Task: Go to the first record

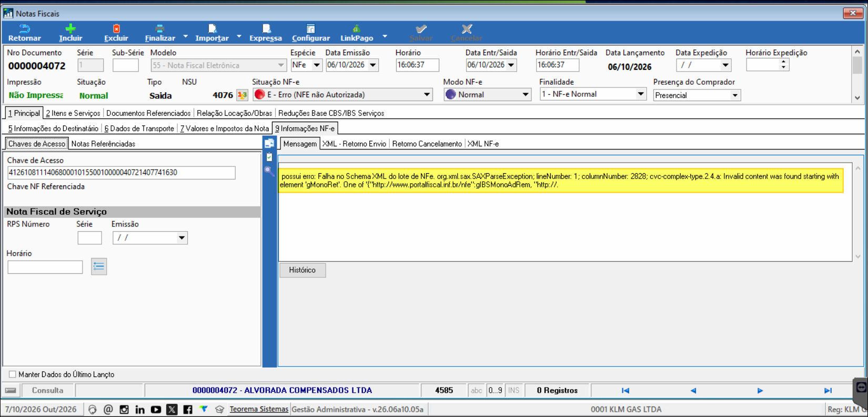Action: click(625, 391)
